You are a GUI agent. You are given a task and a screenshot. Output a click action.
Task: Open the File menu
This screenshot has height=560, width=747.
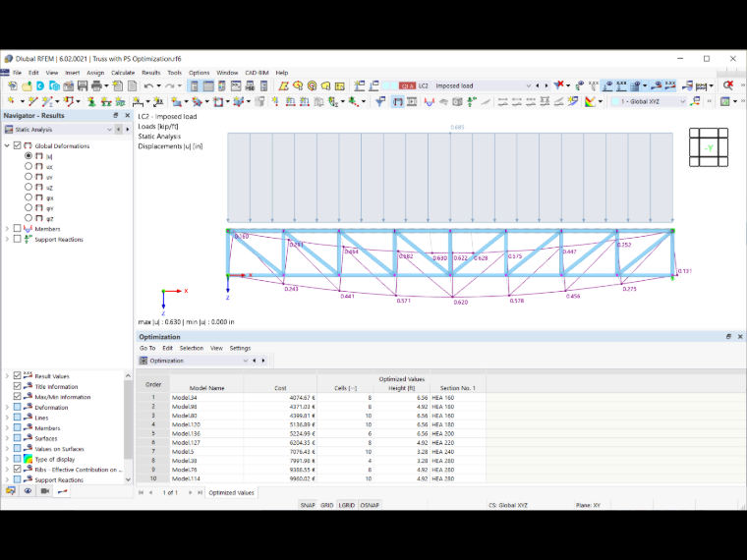[x=17, y=73]
